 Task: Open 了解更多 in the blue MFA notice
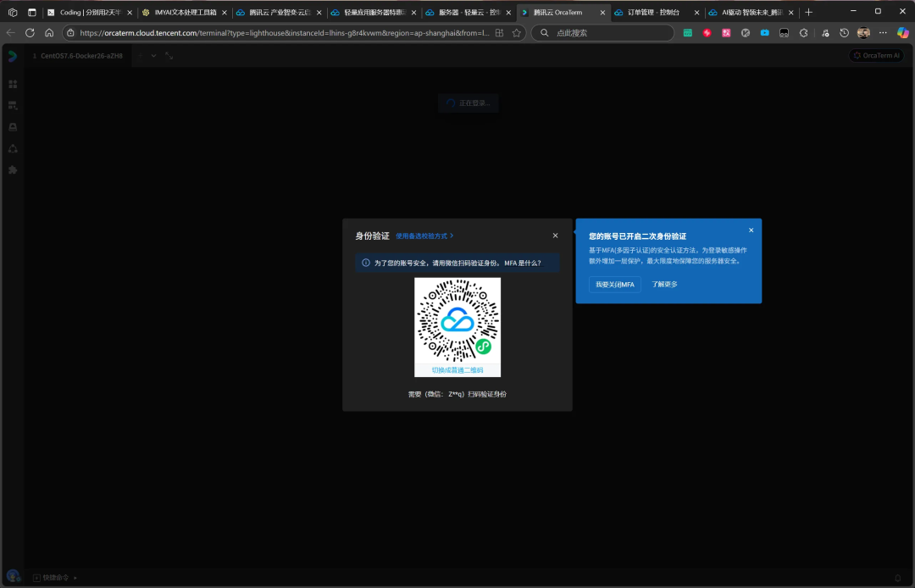tap(664, 285)
